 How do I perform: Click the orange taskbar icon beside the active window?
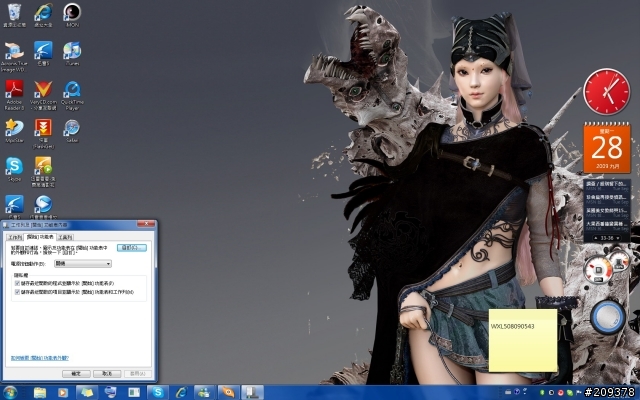(228, 393)
